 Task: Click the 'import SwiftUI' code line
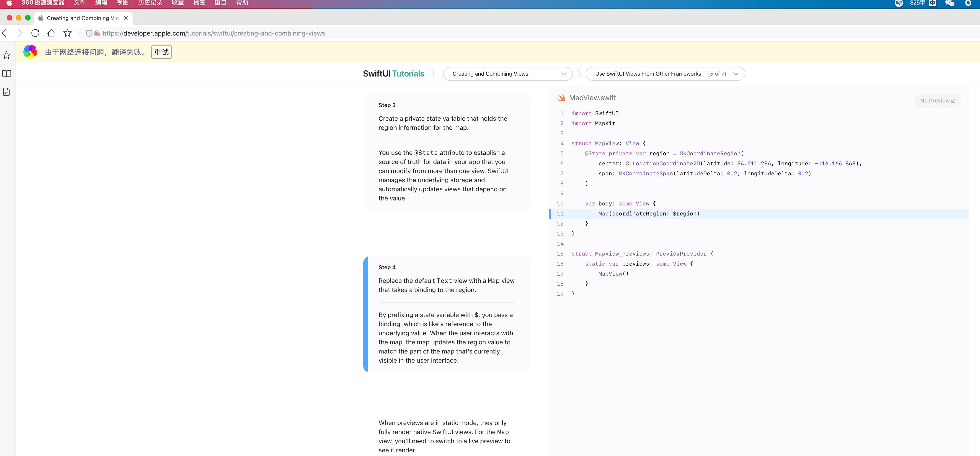click(x=595, y=113)
